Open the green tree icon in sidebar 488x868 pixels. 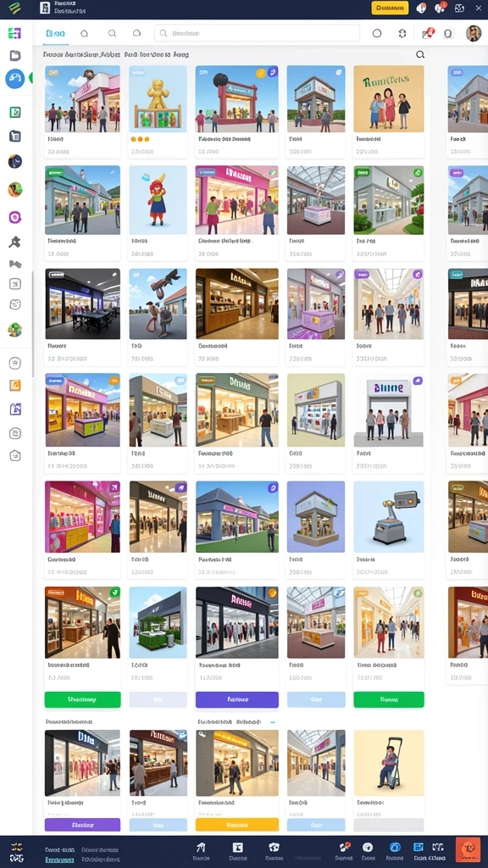pyautogui.click(x=15, y=330)
